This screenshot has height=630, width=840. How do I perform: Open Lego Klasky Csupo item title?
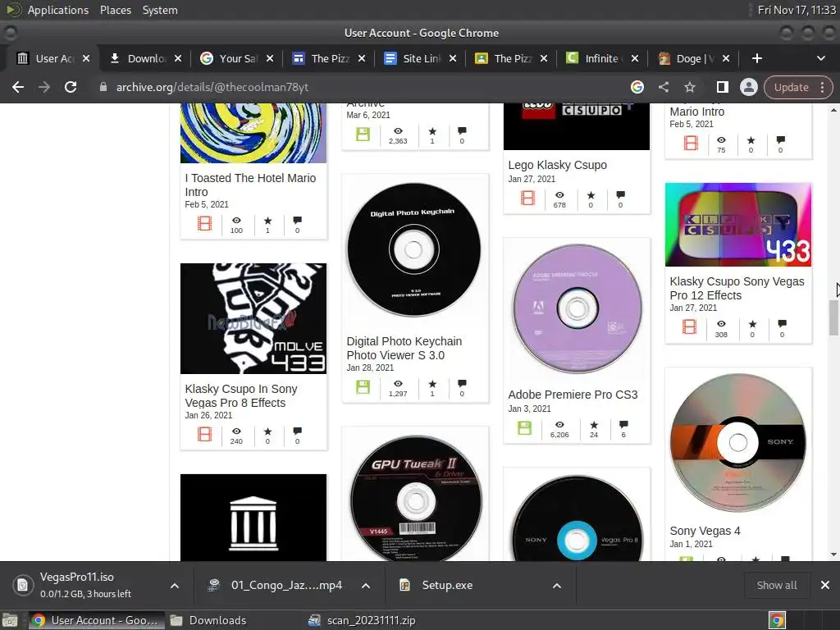point(557,165)
